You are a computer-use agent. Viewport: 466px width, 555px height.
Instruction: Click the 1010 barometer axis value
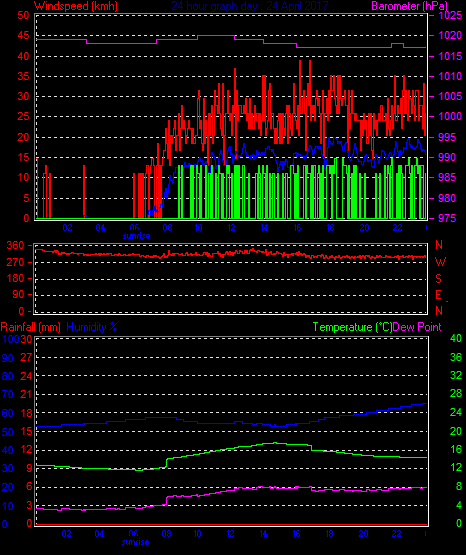[450, 76]
